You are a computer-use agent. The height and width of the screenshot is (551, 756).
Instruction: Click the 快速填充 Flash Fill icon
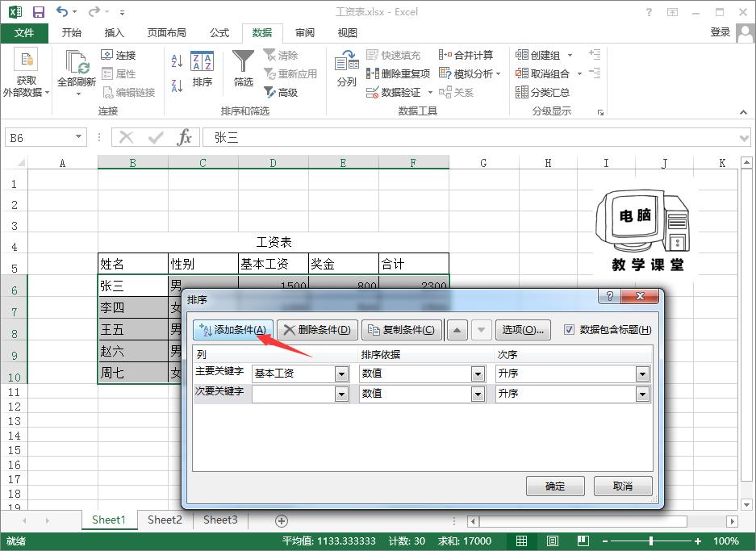coord(370,55)
